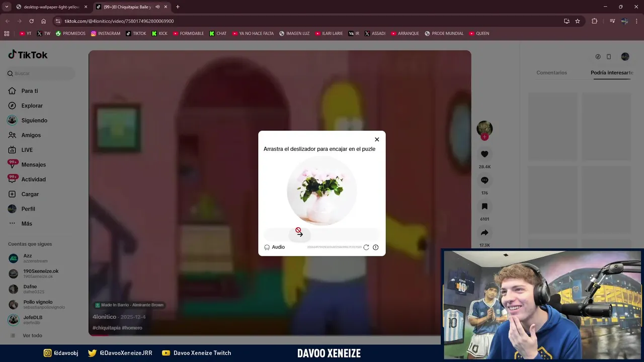Follow creator with red plus badge
644x362 pixels.
485,137
